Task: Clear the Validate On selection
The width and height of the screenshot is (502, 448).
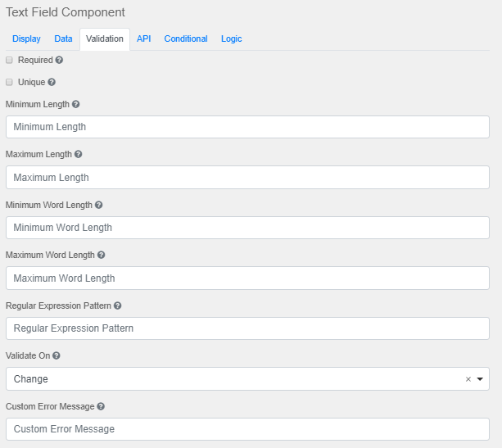Action: pyautogui.click(x=468, y=379)
